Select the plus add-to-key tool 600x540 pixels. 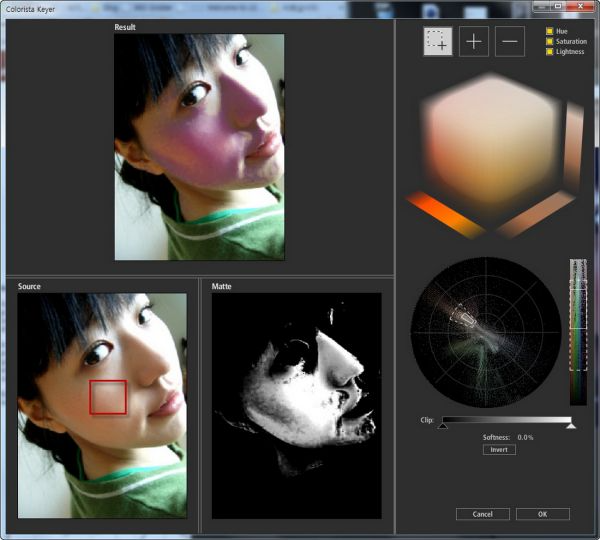474,41
